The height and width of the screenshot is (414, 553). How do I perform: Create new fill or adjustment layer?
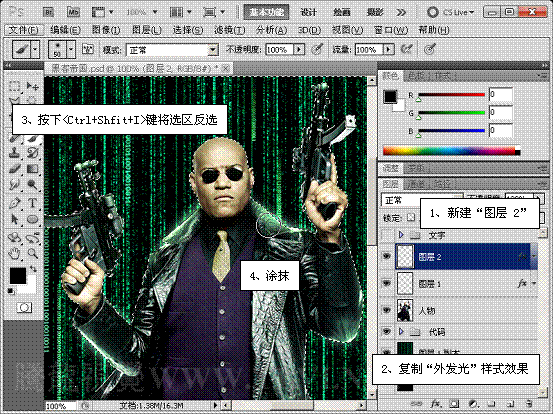coord(473,404)
